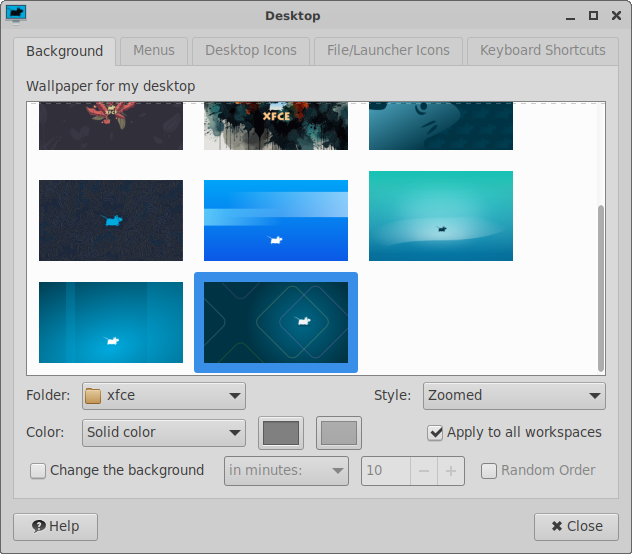Select the XFCE paint splash wallpaper
The width and height of the screenshot is (632, 554).
(x=276, y=126)
